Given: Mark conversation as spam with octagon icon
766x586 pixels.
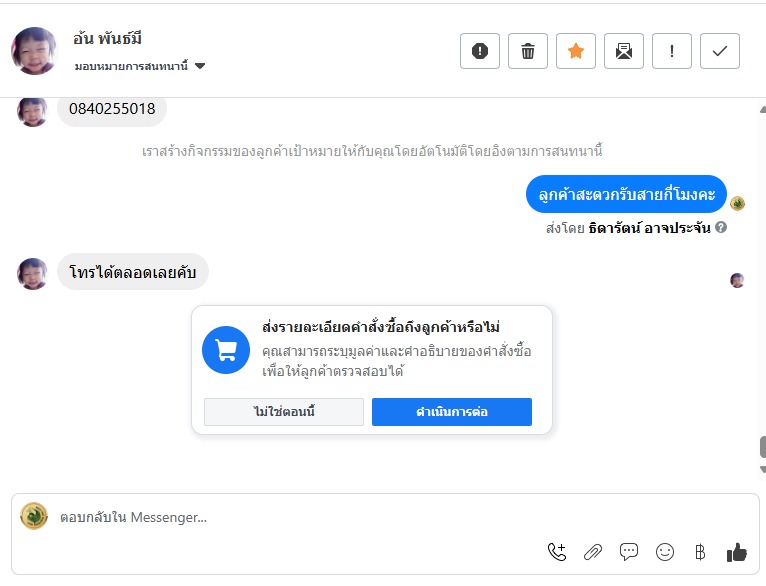Looking at the screenshot, I should click(479, 51).
